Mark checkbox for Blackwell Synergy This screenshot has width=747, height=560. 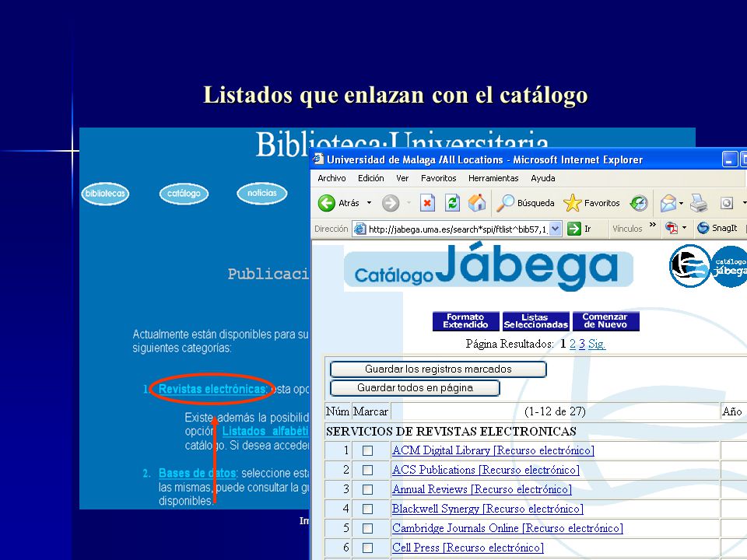[367, 509]
